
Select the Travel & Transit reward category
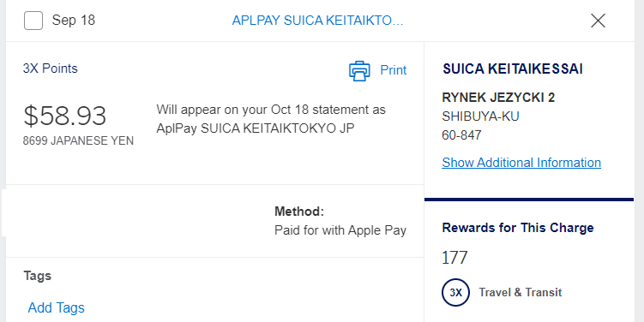click(x=520, y=293)
